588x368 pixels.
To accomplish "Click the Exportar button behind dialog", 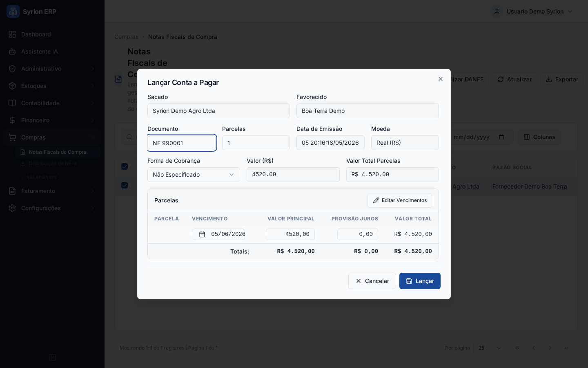I will [x=562, y=79].
